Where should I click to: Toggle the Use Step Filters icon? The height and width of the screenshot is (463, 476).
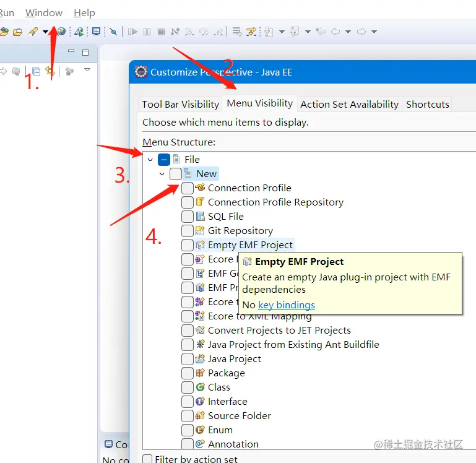click(251, 32)
